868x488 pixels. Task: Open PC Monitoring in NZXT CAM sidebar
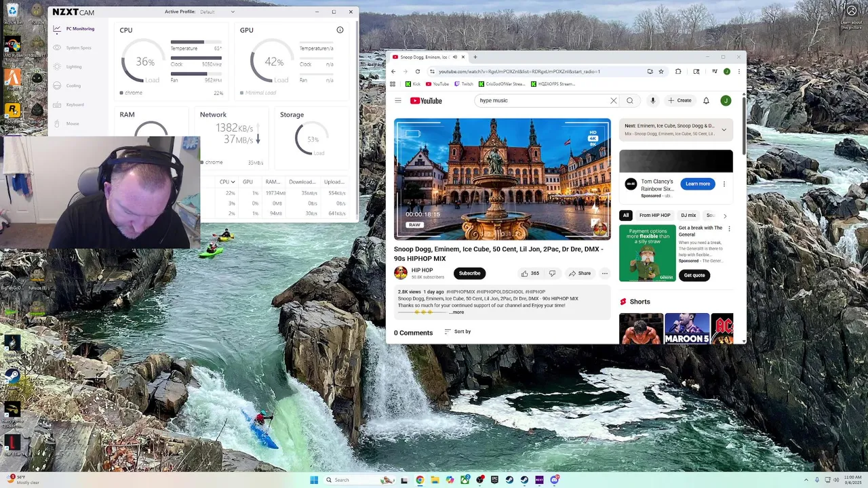tap(75, 28)
